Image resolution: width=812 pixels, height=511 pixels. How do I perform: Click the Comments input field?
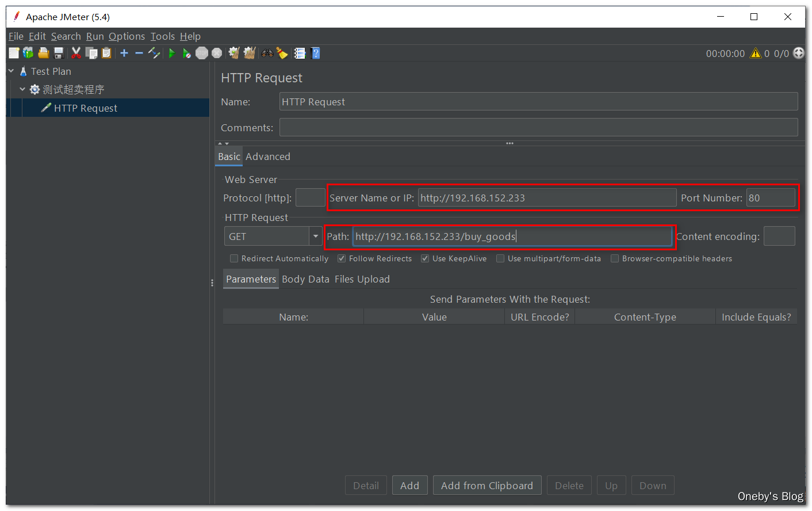538,127
